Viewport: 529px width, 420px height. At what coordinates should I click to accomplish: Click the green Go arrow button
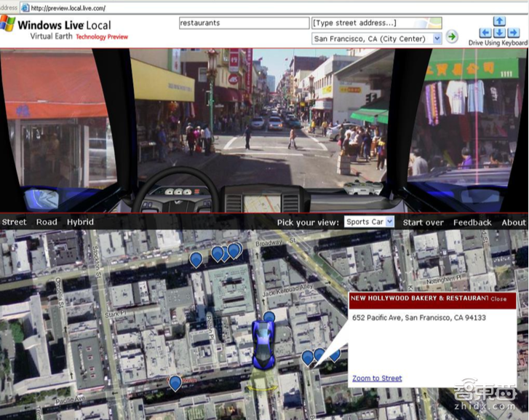tap(452, 37)
